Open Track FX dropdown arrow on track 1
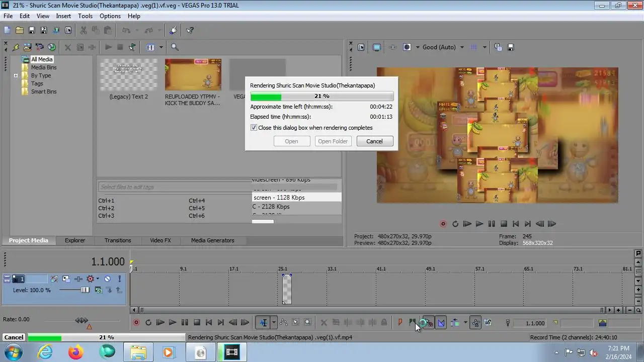The height and width of the screenshot is (362, 644). pyautogui.click(x=98, y=279)
